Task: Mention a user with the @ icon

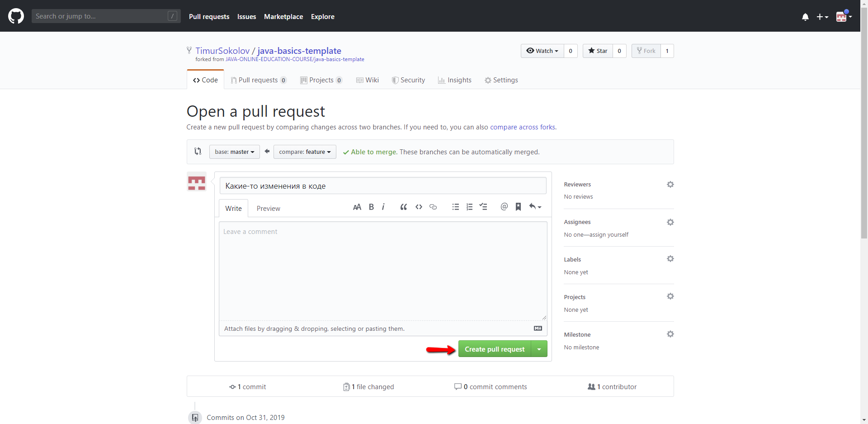Action: pyautogui.click(x=504, y=207)
